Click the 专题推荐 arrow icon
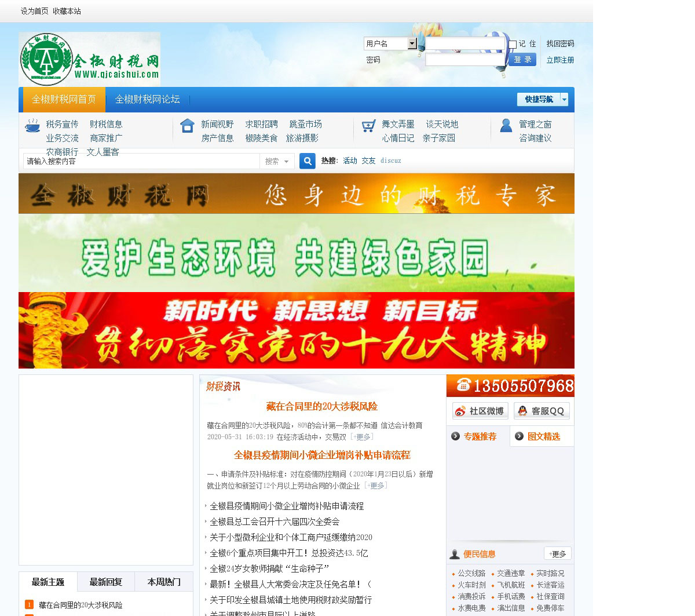Image resolution: width=695 pixels, height=616 pixels. (456, 436)
